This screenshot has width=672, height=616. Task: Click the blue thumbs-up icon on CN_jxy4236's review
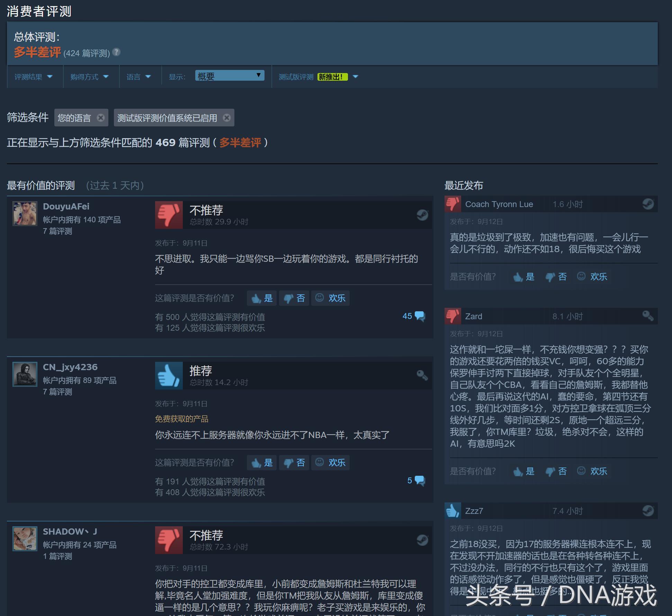pyautogui.click(x=169, y=375)
